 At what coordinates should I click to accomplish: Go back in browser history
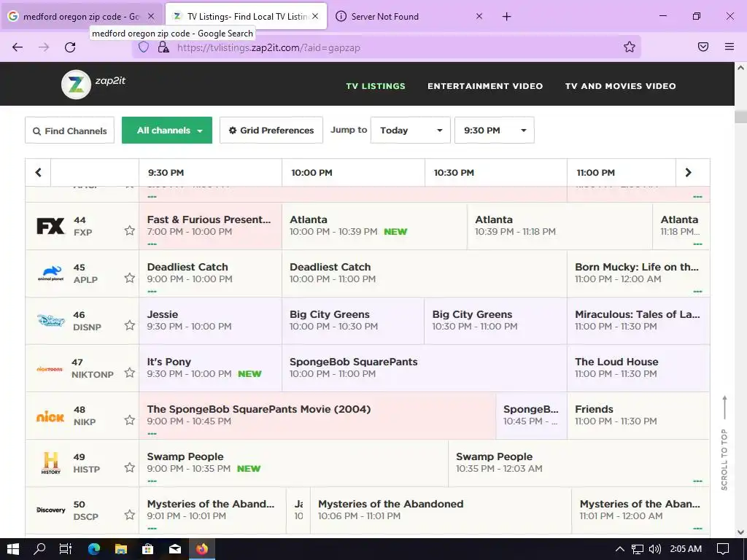coord(18,47)
